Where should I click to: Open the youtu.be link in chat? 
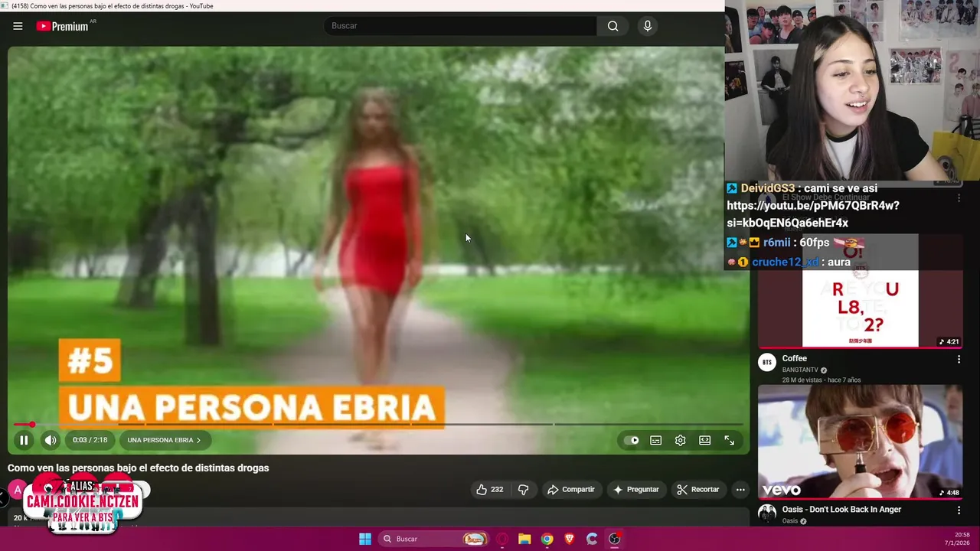tap(813, 214)
